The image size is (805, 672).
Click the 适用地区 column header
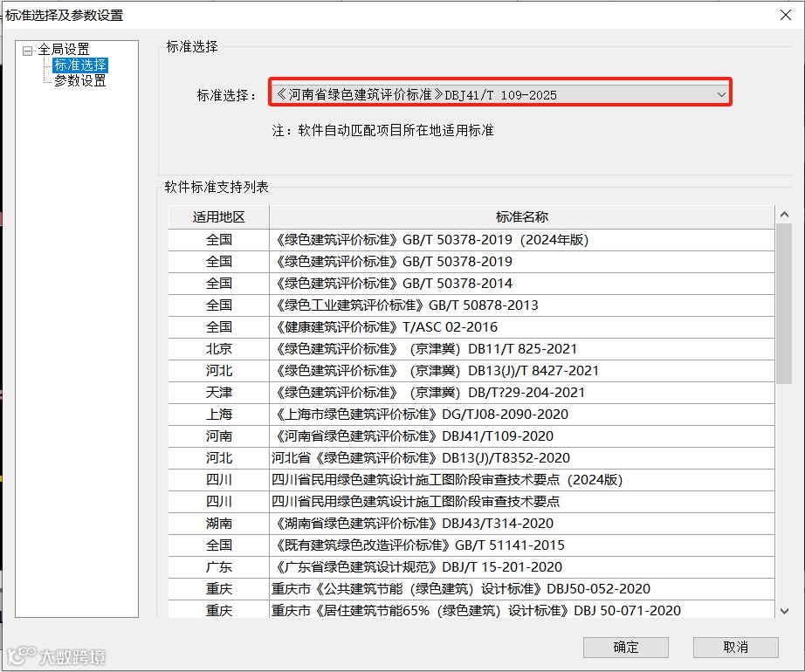pos(217,216)
